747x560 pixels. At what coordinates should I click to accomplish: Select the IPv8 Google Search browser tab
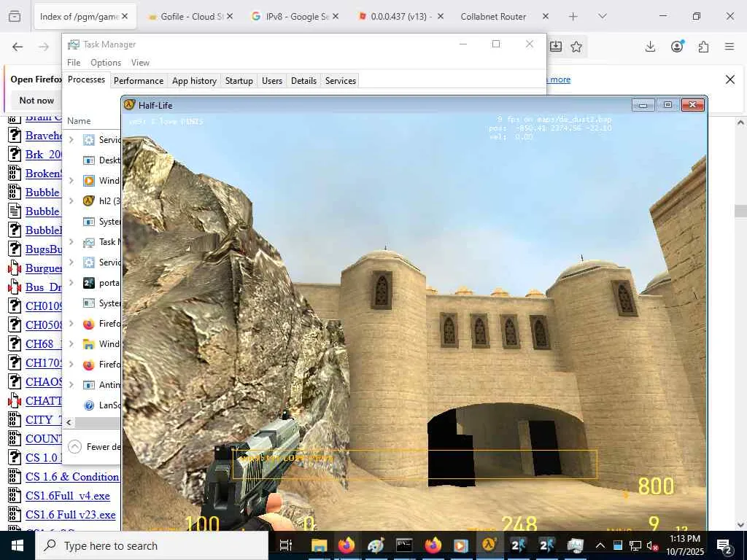click(295, 16)
